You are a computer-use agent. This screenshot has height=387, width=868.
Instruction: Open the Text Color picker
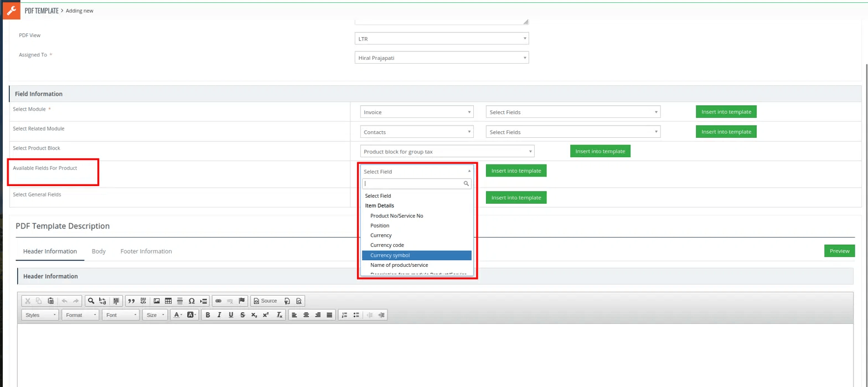point(177,315)
